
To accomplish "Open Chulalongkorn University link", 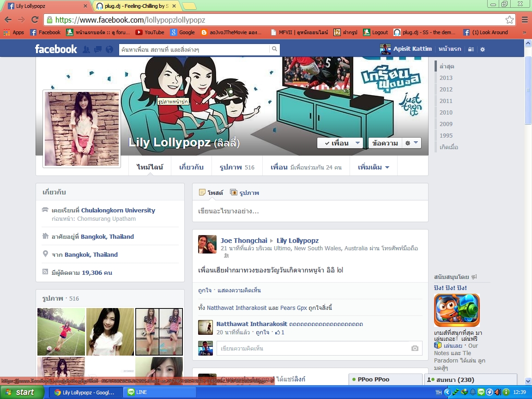I will (118, 210).
